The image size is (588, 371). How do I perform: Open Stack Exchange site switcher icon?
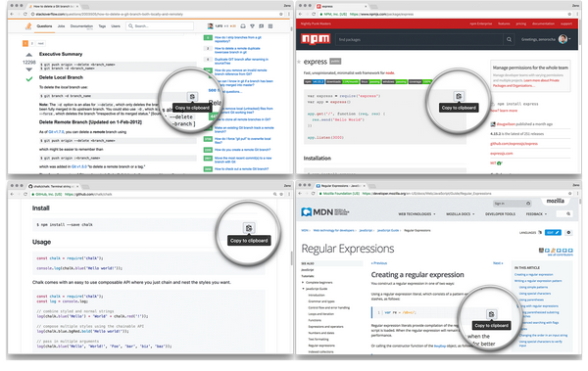270,25
